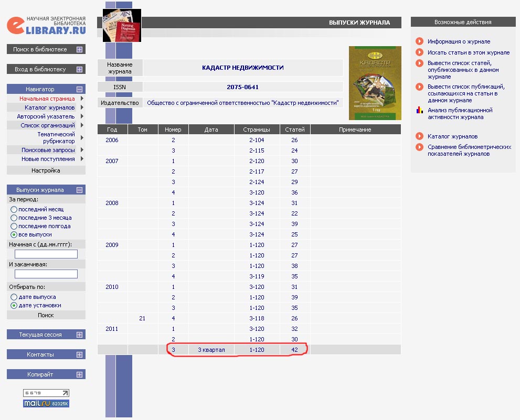This screenshot has width=520, height=420.
Task: Open issue number 3 of 2011
Action: coord(173,350)
